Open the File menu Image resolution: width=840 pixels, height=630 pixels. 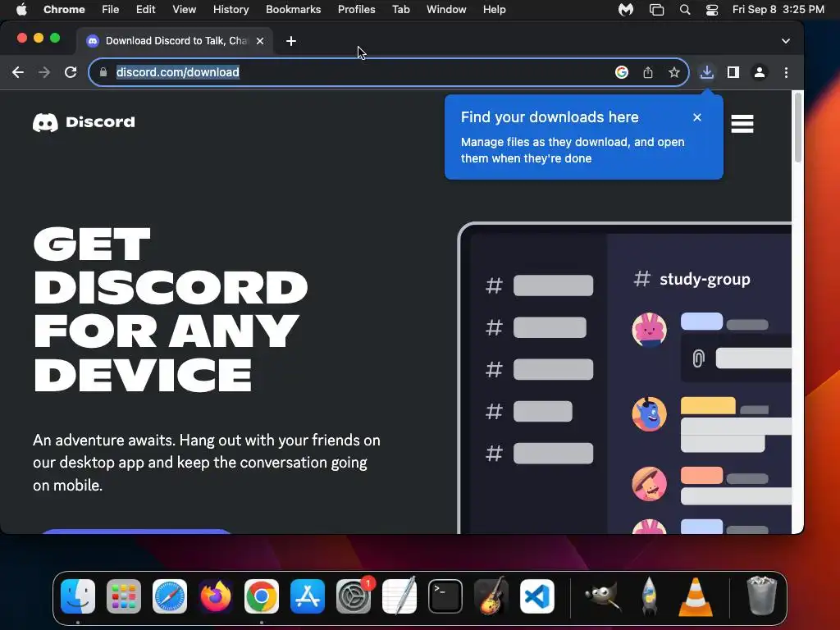coord(111,9)
